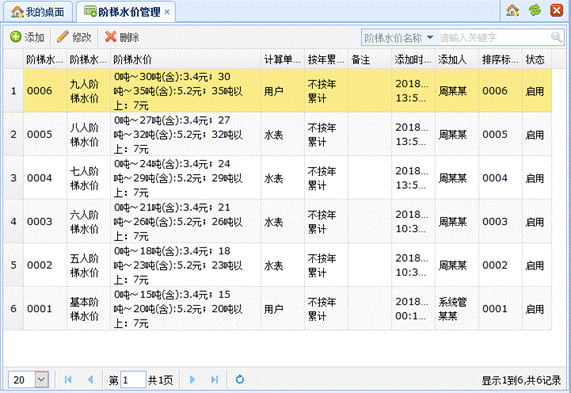Click the red close-all icon at top right

pyautogui.click(x=556, y=11)
